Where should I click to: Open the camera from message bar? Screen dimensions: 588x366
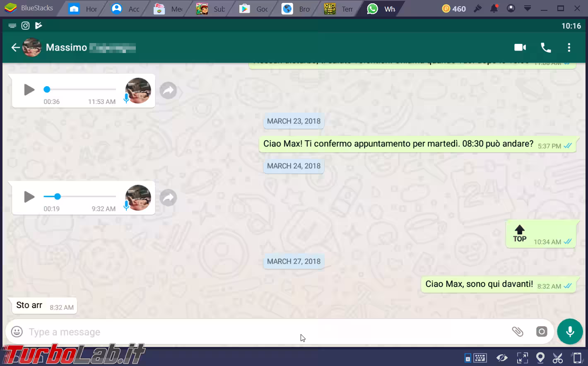pyautogui.click(x=542, y=332)
